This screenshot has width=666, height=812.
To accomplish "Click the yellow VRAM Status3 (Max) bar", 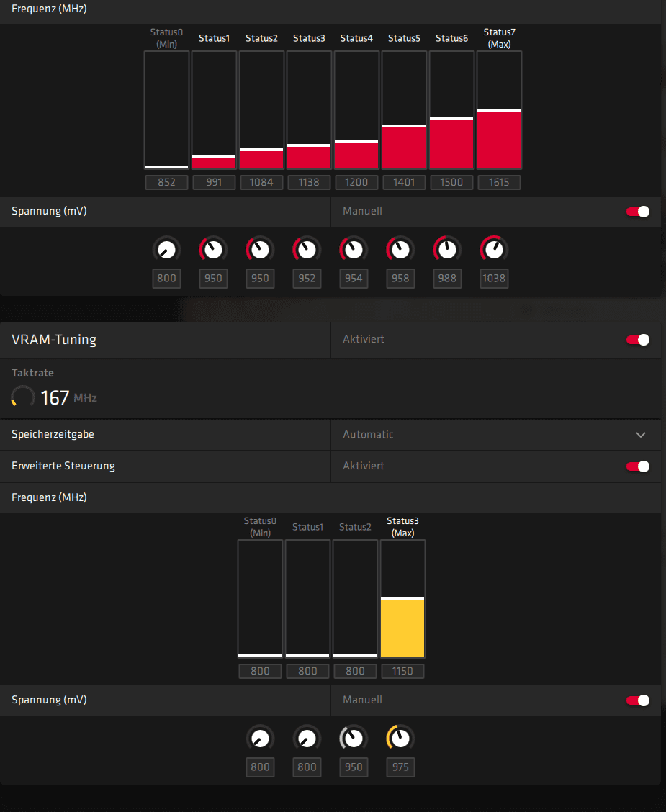I will (403, 599).
